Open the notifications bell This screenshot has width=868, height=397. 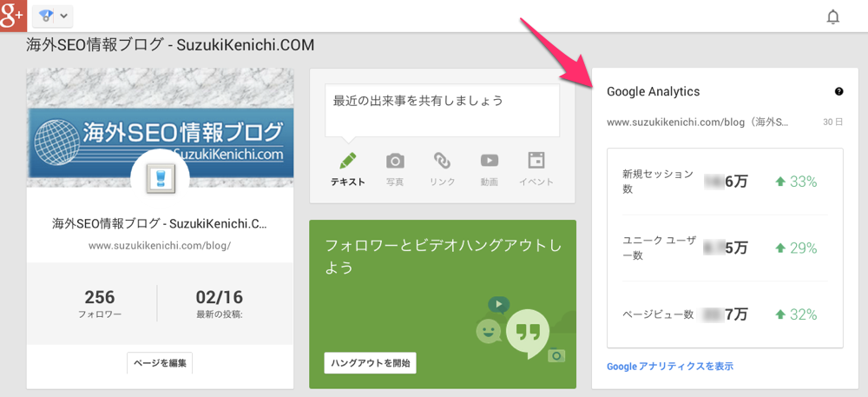coord(832,17)
